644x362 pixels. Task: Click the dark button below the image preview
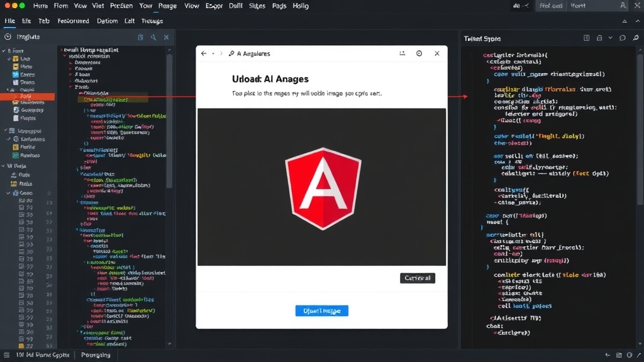pos(418,278)
